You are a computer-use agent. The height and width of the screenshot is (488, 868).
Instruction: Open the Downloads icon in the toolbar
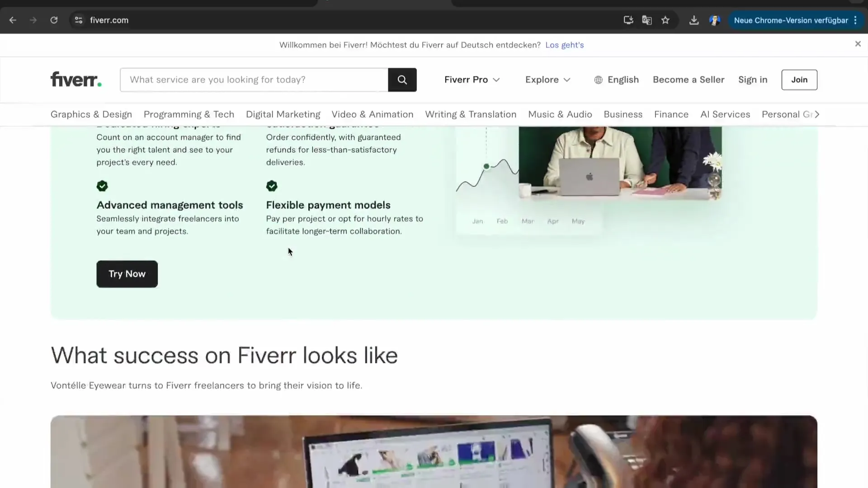click(693, 20)
